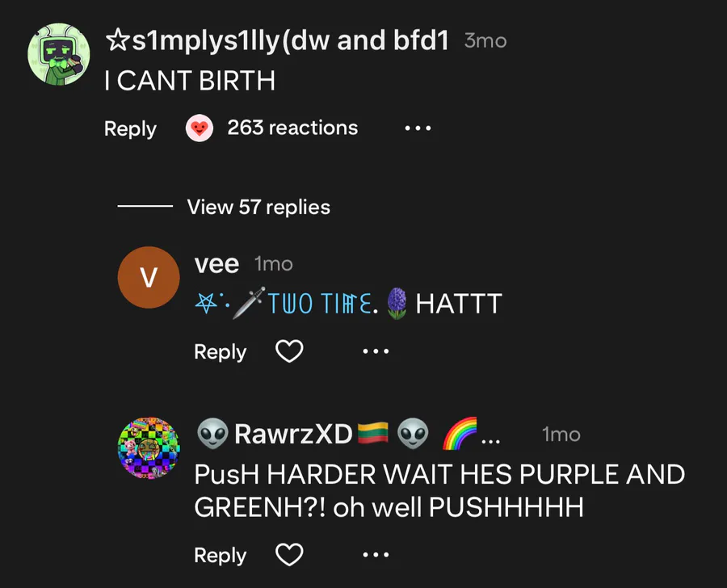The width and height of the screenshot is (727, 588).
Task: Open the vee username profile link
Action: click(x=216, y=264)
